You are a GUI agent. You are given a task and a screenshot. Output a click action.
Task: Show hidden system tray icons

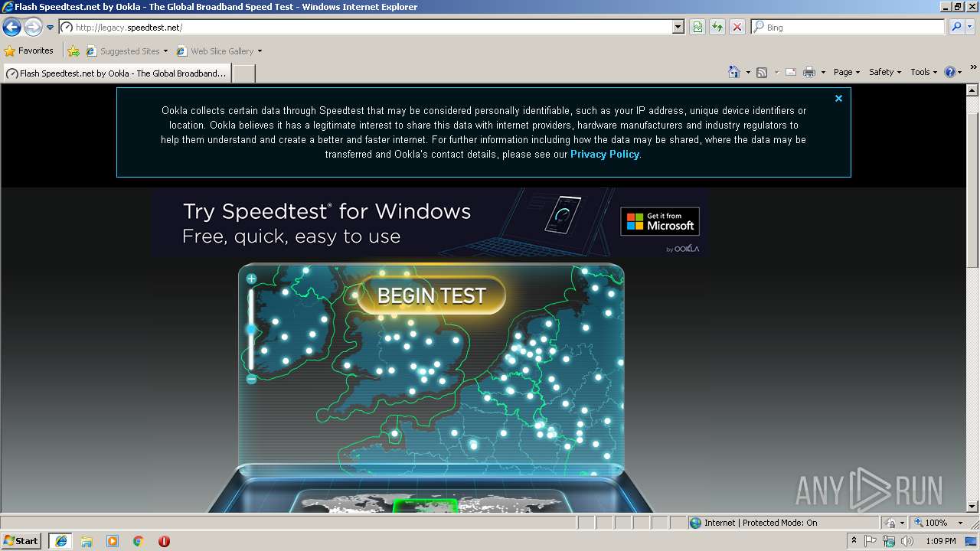[x=854, y=541]
